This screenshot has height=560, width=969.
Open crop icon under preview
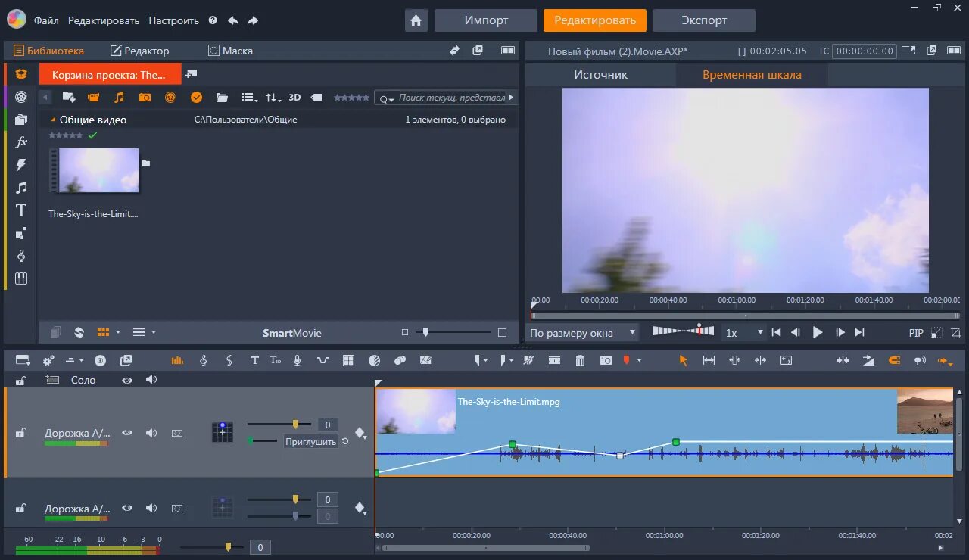point(955,332)
